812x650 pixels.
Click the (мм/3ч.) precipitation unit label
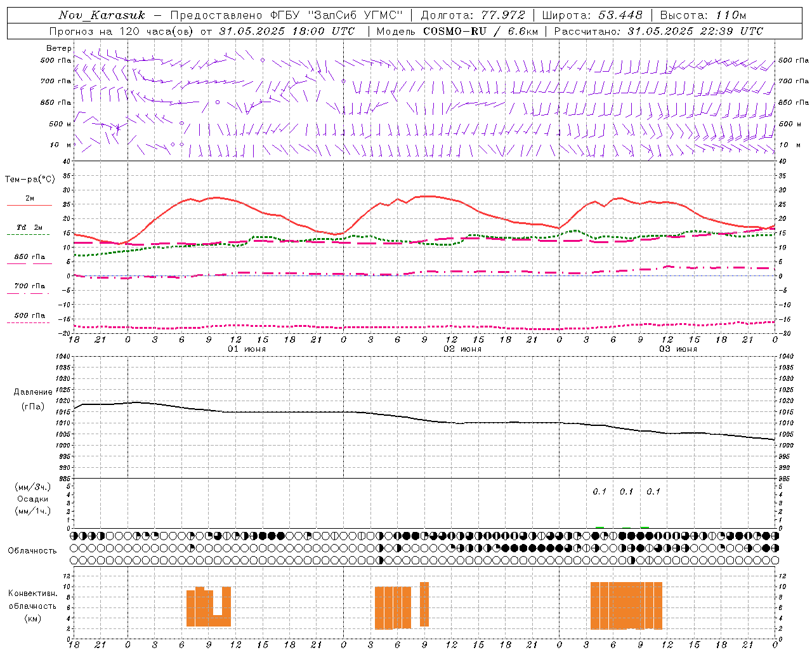tap(33, 487)
